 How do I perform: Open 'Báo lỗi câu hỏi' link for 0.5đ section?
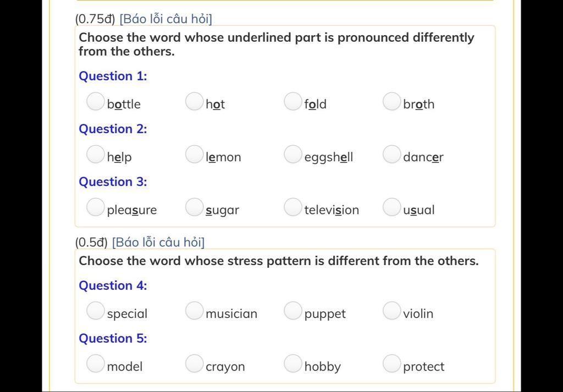(x=158, y=242)
